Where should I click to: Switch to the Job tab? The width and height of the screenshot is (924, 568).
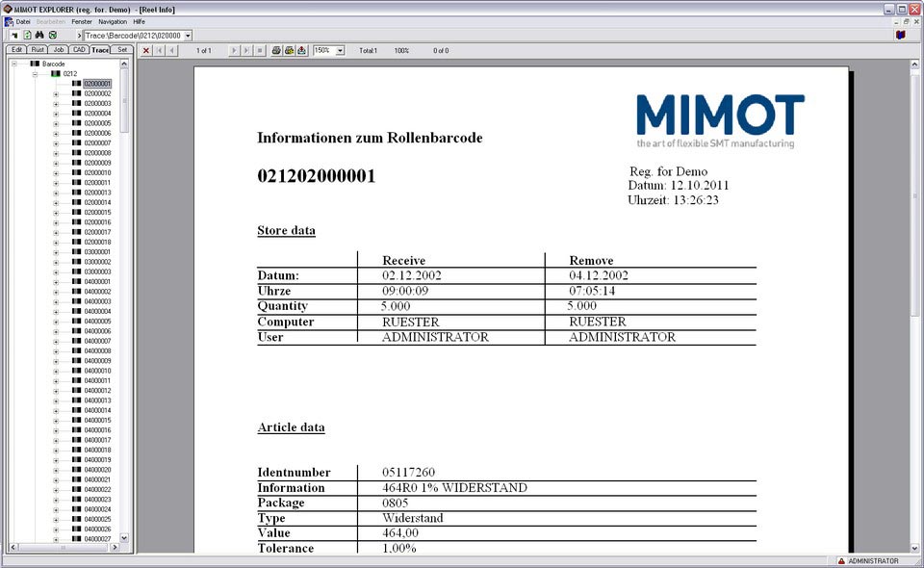tap(59, 50)
